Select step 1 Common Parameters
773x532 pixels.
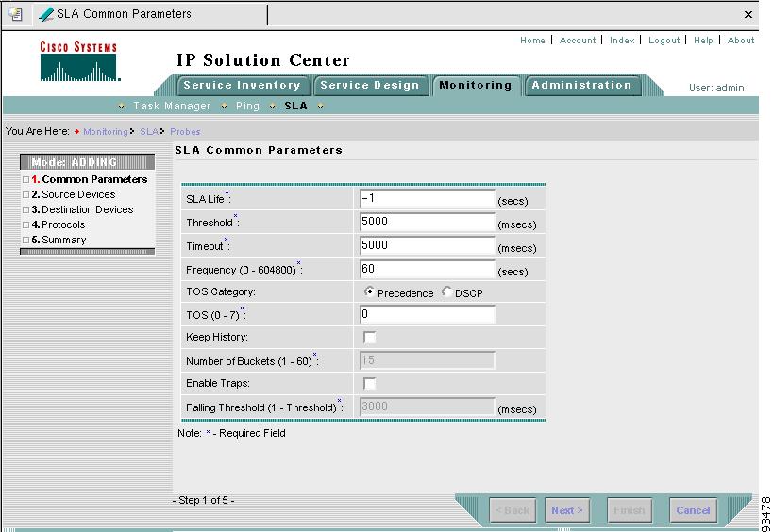[90, 179]
